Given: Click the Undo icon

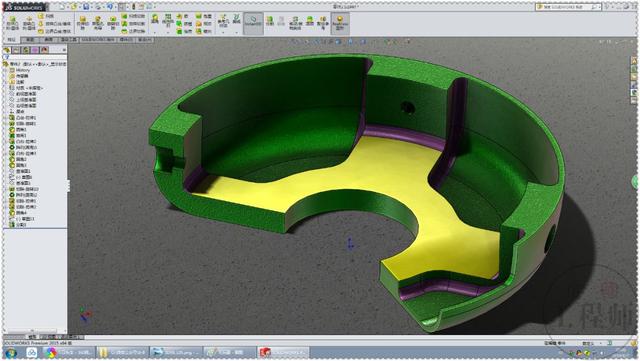Looking at the screenshot, I should coord(111,7).
